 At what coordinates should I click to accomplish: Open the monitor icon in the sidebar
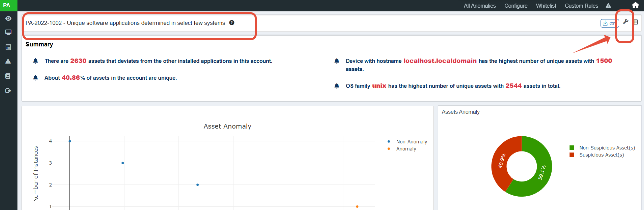[x=8, y=32]
